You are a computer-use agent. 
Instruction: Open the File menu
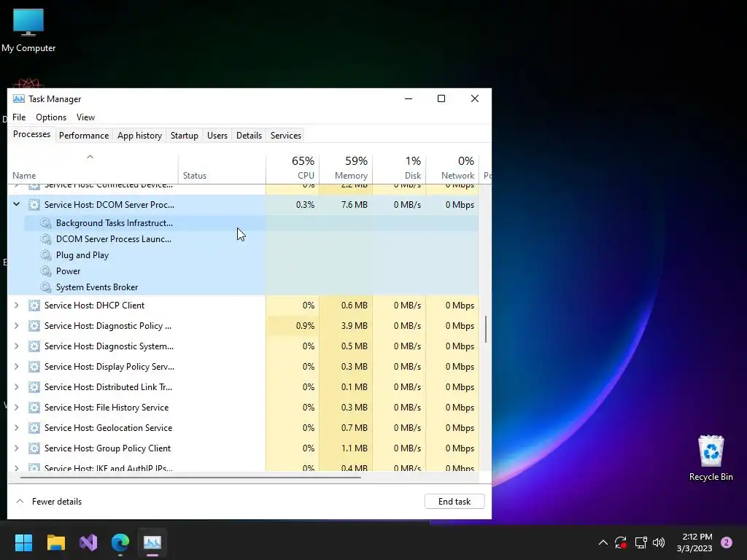pyautogui.click(x=19, y=117)
